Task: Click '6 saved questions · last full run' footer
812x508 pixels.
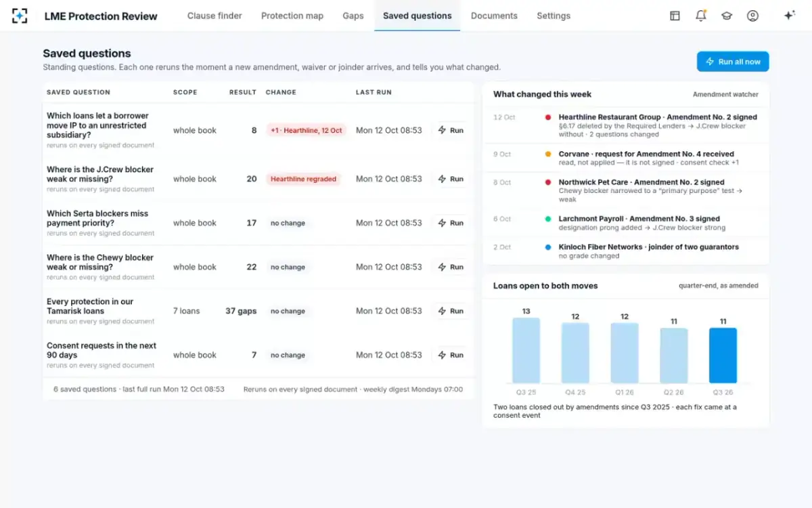Action: coord(139,389)
